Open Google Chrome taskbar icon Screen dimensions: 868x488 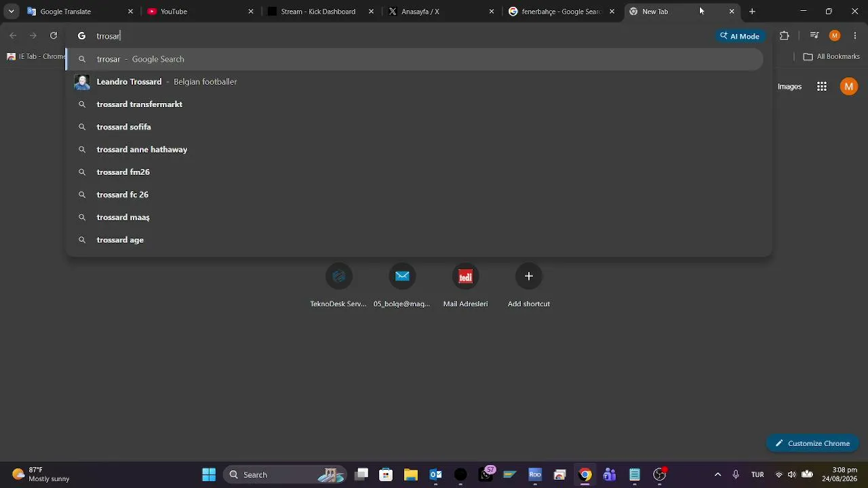pyautogui.click(x=585, y=474)
